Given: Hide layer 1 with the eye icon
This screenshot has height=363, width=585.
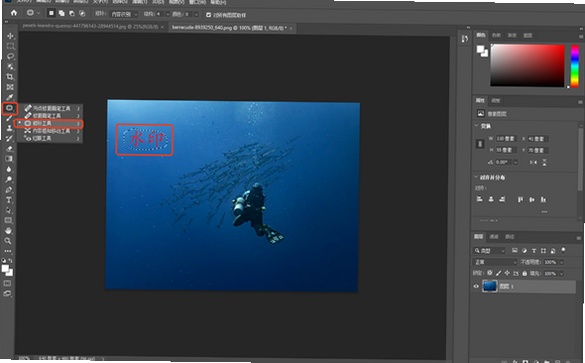Looking at the screenshot, I should click(476, 287).
